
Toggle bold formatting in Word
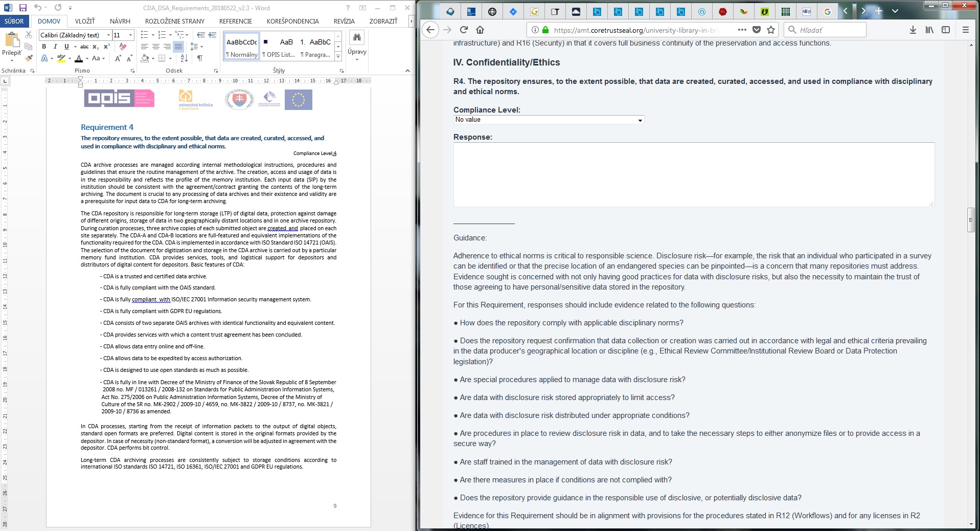44,47
